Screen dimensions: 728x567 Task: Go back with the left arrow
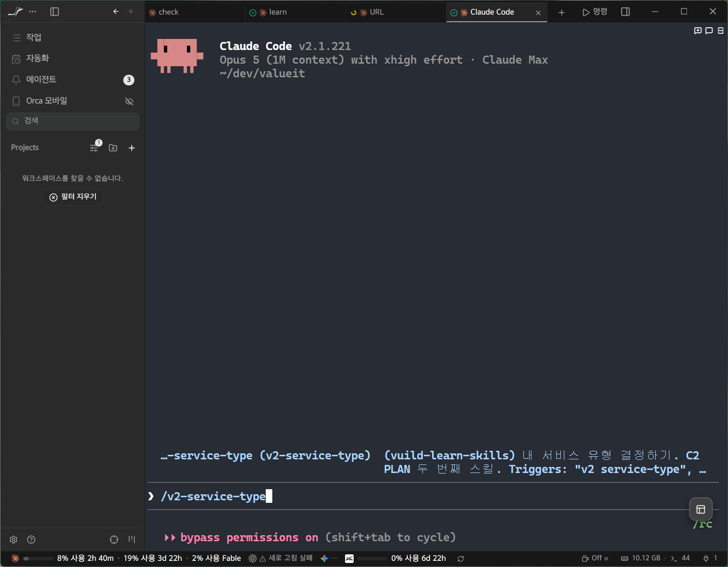pyautogui.click(x=116, y=12)
